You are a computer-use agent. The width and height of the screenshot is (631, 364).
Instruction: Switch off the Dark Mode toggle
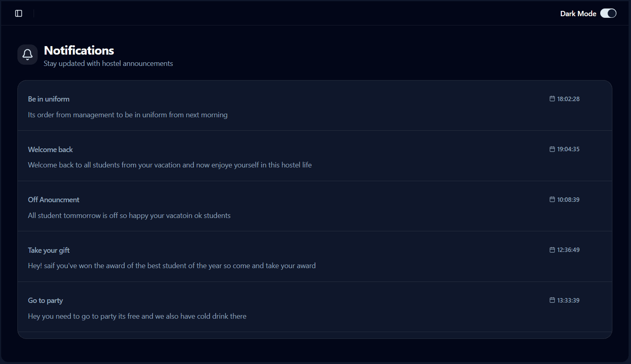point(608,13)
